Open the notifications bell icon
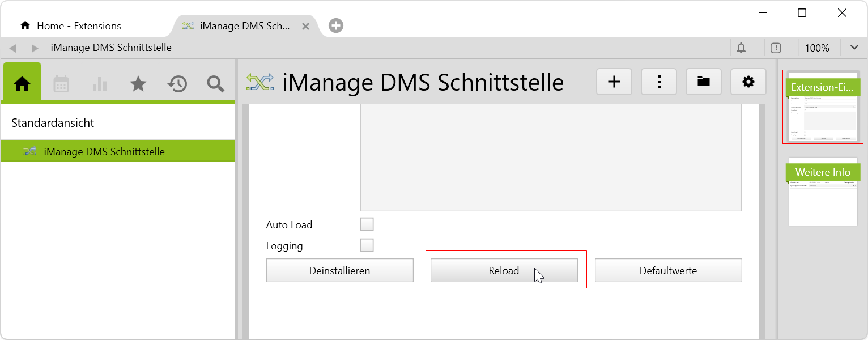Screen dimensions: 868x340 coord(741,48)
